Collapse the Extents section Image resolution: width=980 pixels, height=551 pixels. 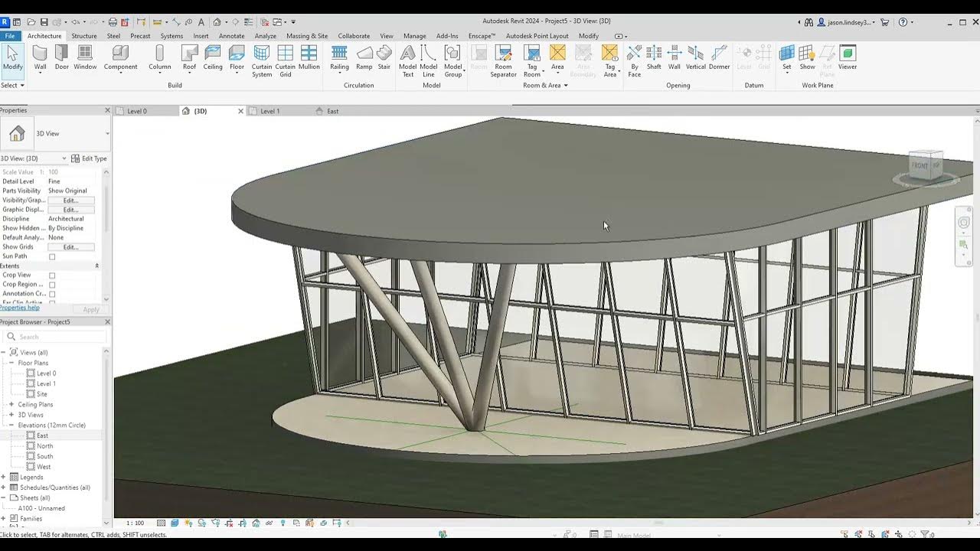click(x=96, y=266)
